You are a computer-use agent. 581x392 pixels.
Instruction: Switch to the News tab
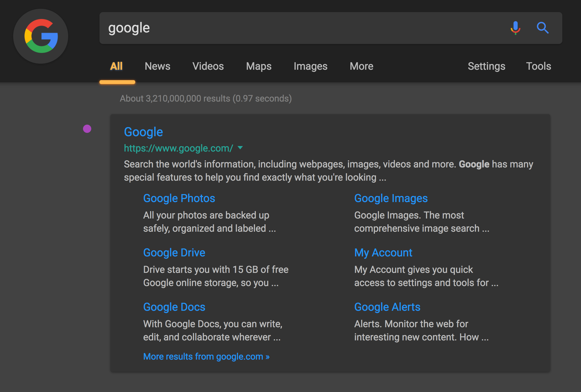157,66
